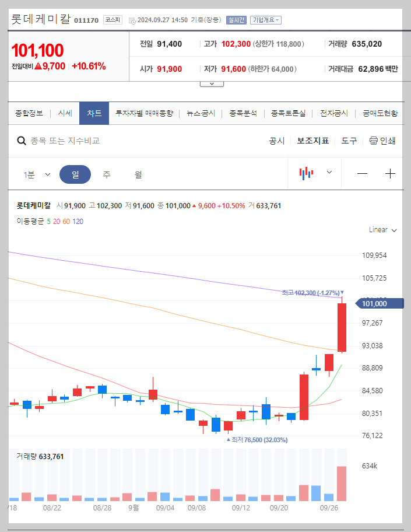Open the Linear scale dropdown
The image size is (411, 532).
(x=382, y=230)
